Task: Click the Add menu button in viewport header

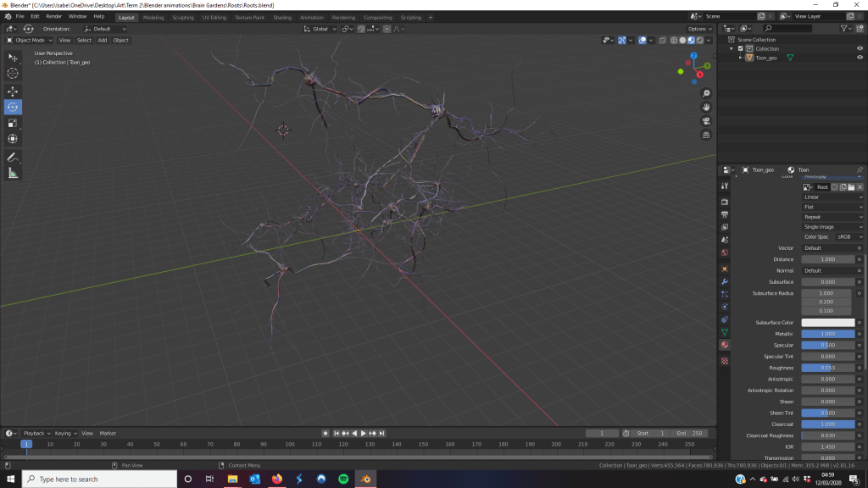Action: click(x=103, y=40)
